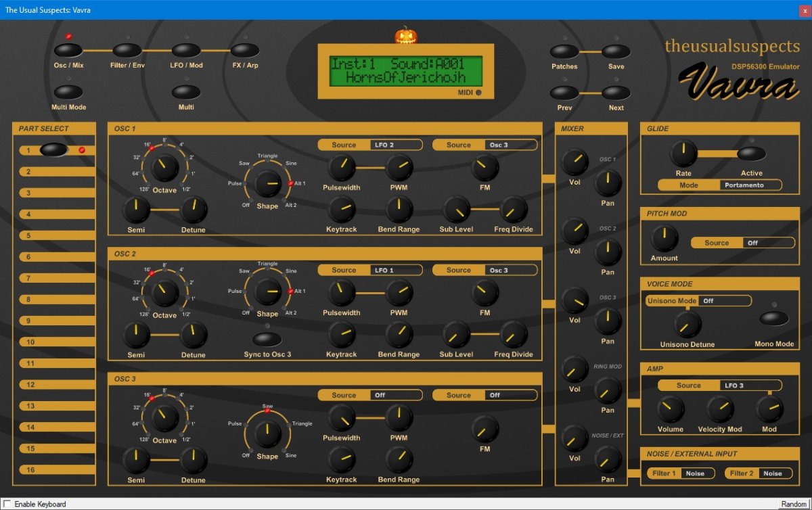Select part 12 in Part Select
Image resolution: width=812 pixels, height=510 pixels.
point(58,384)
